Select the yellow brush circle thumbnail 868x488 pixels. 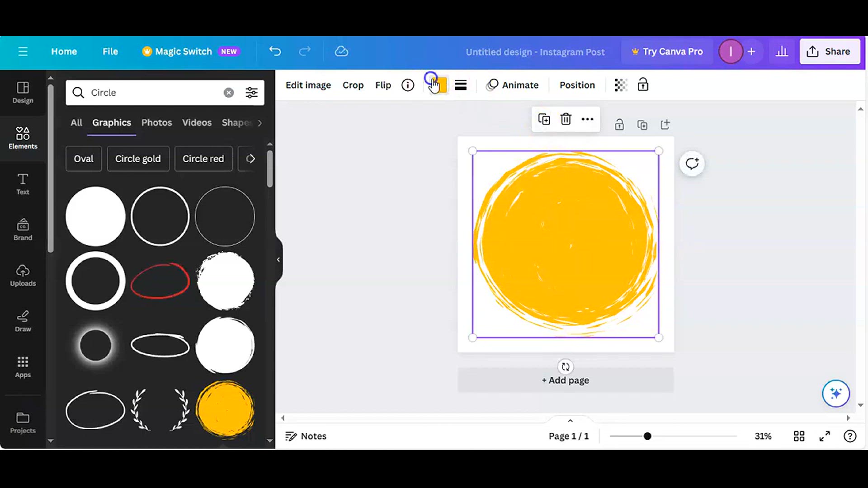pos(225,409)
